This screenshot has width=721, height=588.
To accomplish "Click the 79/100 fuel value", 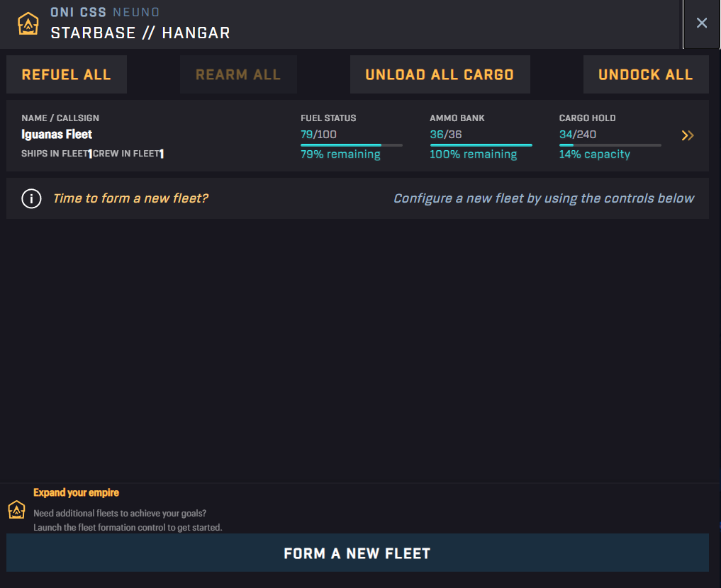I will coord(318,134).
